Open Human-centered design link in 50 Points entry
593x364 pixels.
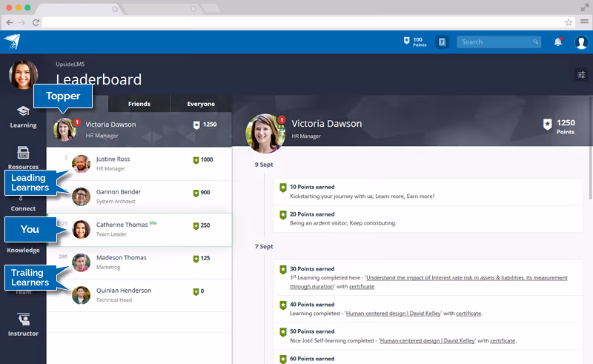428,340
